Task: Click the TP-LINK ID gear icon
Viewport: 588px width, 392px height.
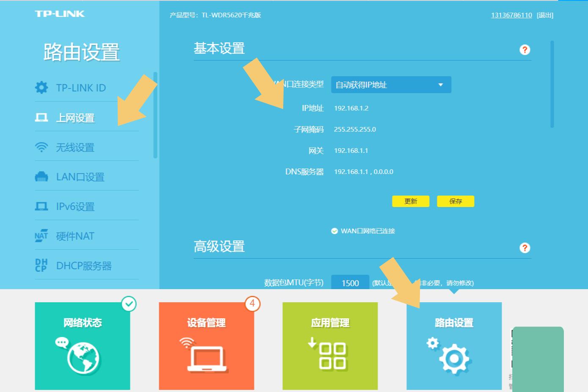Action: (x=41, y=88)
